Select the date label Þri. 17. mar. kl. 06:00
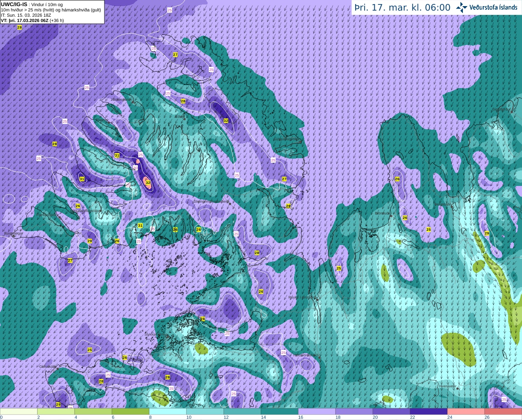 402,8
